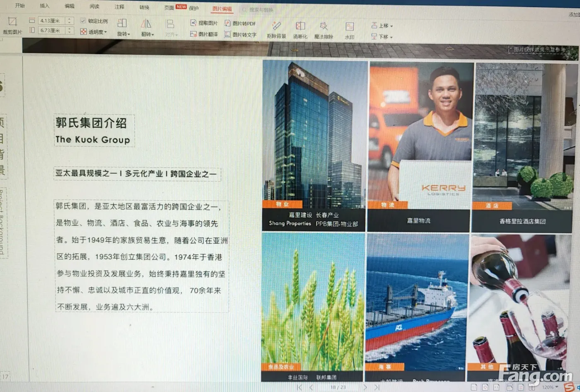Screen dimensions: 580x392
Task: Click Image Translate (图片翻译)
Action: click(x=204, y=34)
